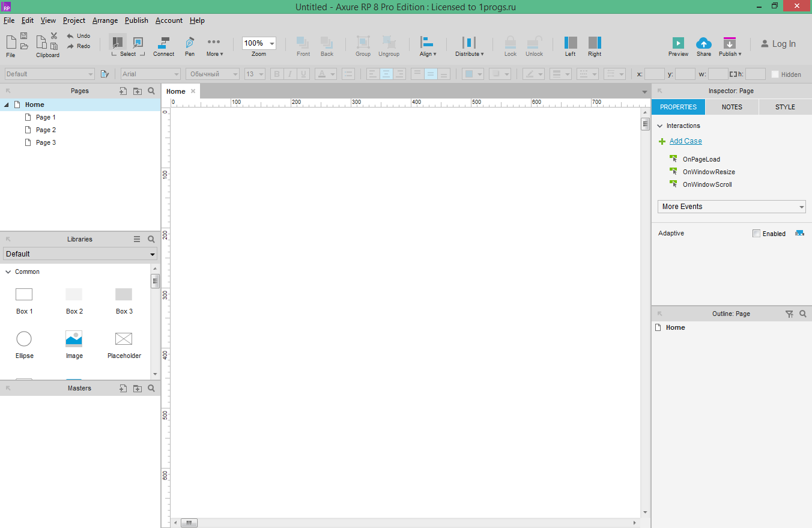This screenshot has width=812, height=528.
Task: Open the Distribute dropdown
Action: [x=470, y=46]
